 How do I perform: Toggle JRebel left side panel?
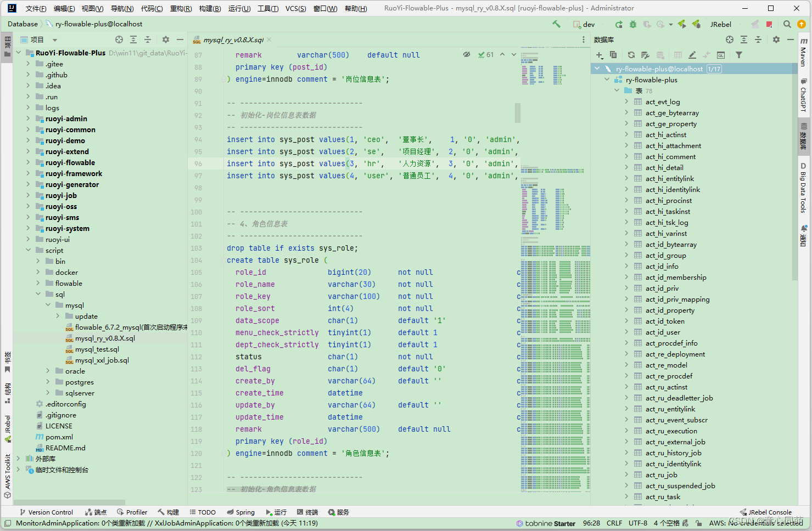click(7, 429)
